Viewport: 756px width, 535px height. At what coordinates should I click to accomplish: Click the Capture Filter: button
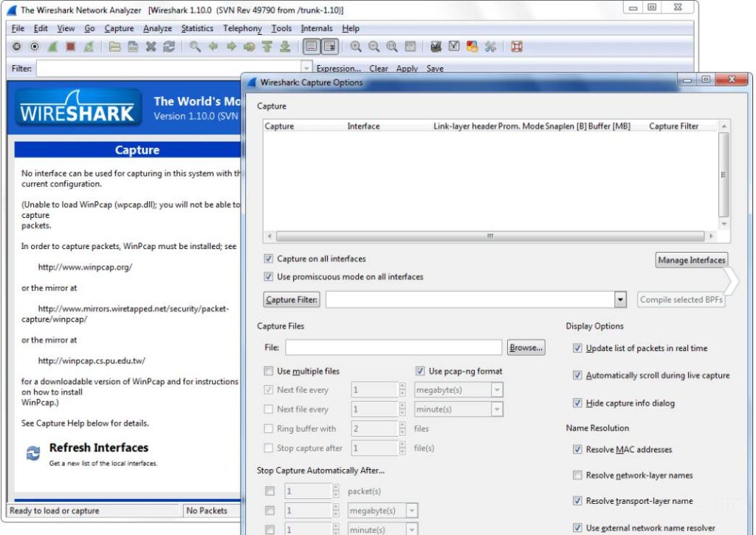pos(292,299)
